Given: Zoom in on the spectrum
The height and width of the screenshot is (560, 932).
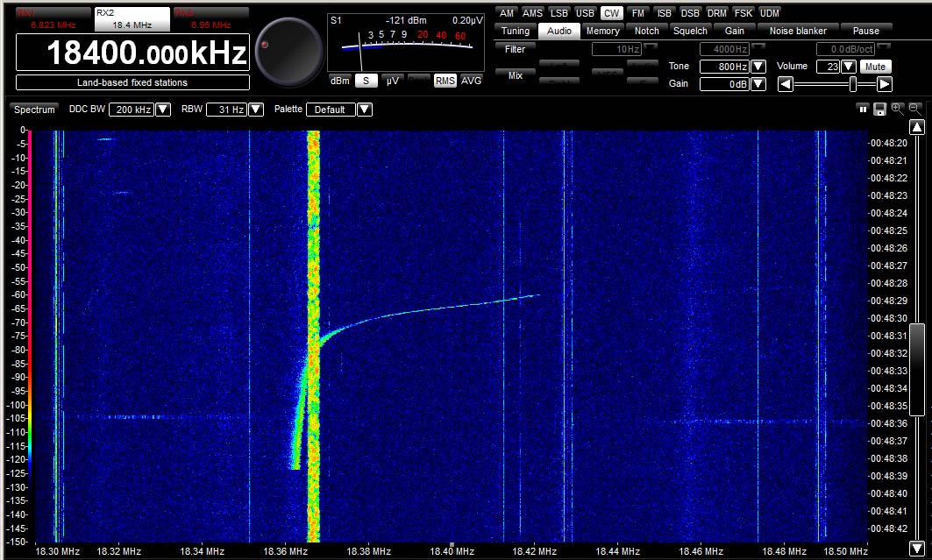Looking at the screenshot, I should pos(898,109).
